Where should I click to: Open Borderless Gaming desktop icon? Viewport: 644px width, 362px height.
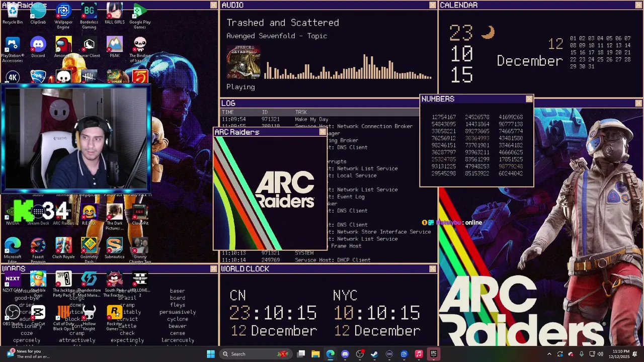(x=89, y=16)
